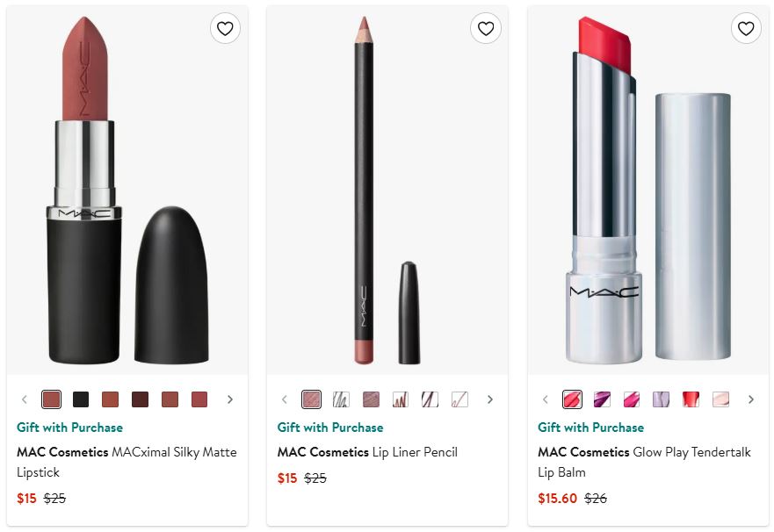Screen dimensions: 774x532
Task: Choose the second lip liner shade swatch
Action: [341, 399]
